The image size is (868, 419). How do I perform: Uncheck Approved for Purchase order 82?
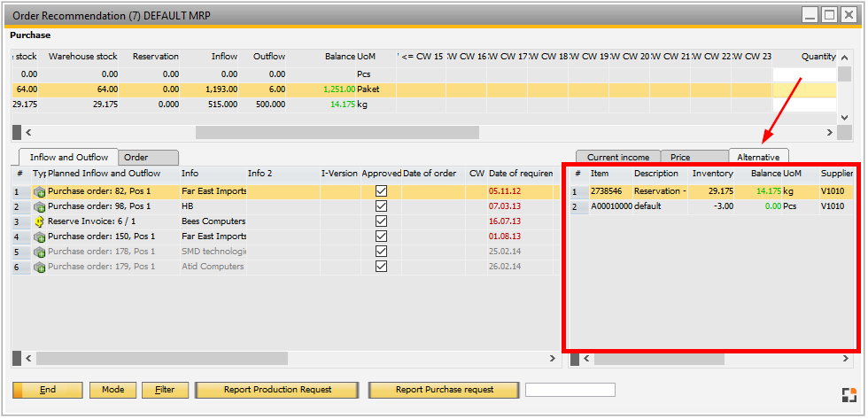click(381, 191)
